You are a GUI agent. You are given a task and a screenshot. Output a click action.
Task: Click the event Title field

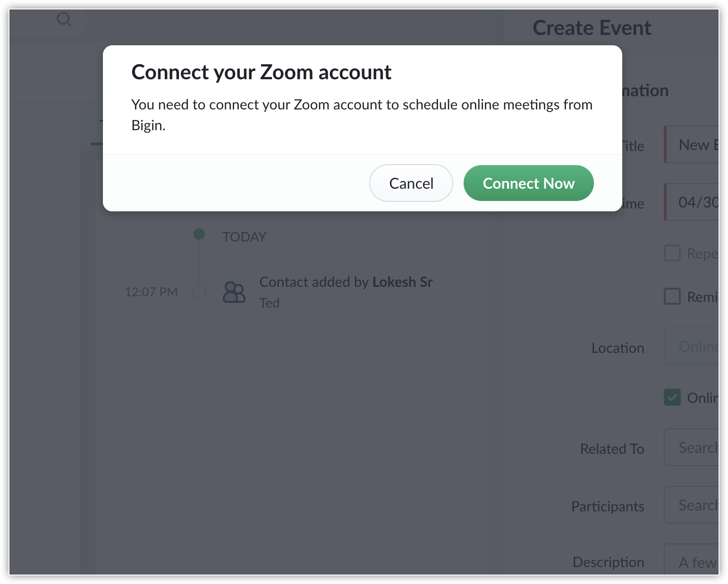pyautogui.click(x=692, y=144)
